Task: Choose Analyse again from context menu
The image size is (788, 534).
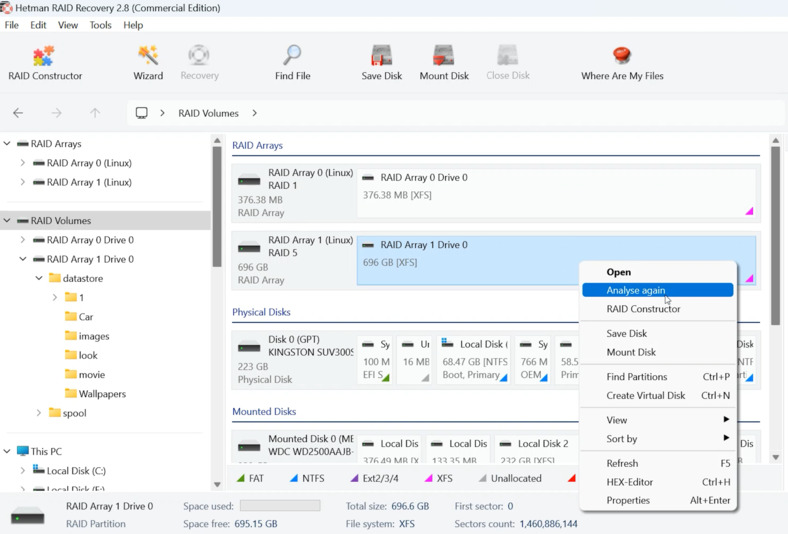Action: (x=635, y=290)
